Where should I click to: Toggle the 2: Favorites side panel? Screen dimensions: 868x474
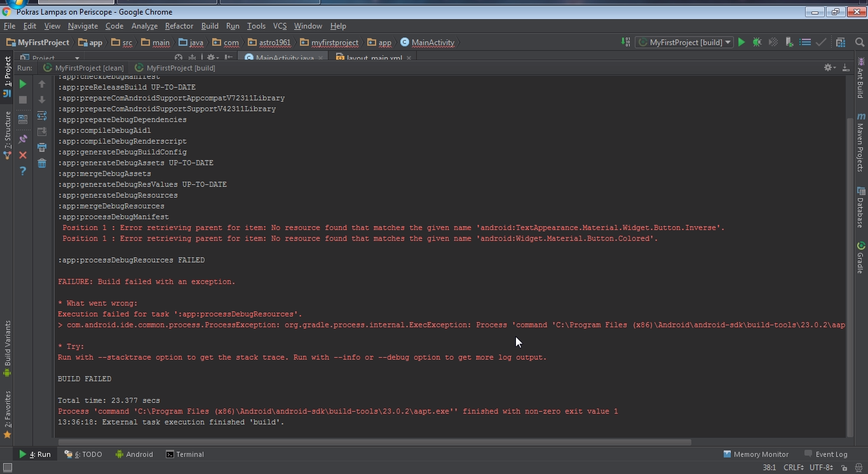pos(7,414)
